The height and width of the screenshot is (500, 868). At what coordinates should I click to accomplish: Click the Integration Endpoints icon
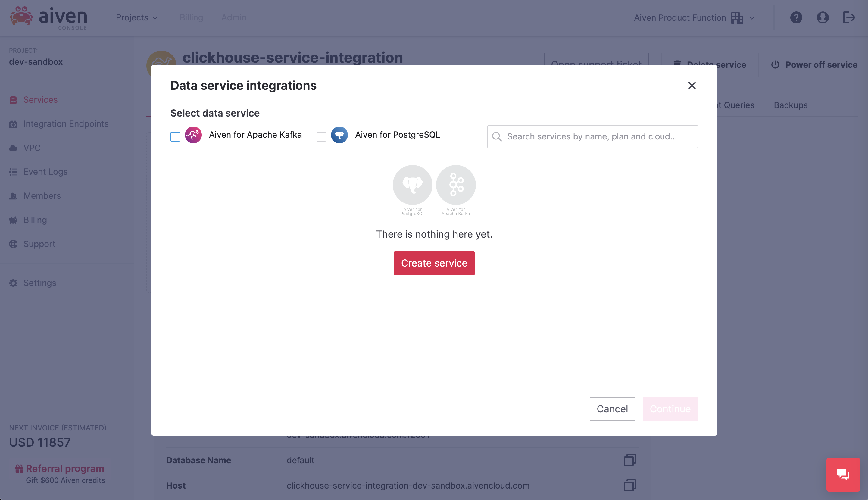(13, 124)
